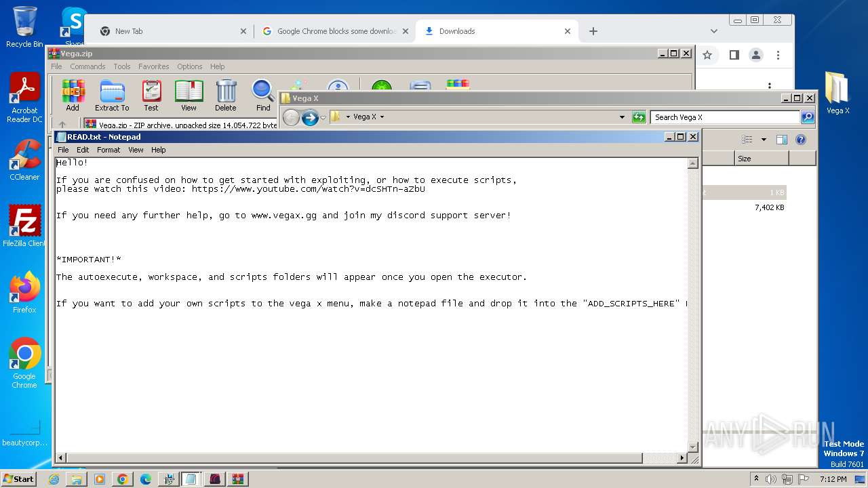The width and height of the screenshot is (868, 488).
Task: Open Firefox desktop icon
Action: 24,292
